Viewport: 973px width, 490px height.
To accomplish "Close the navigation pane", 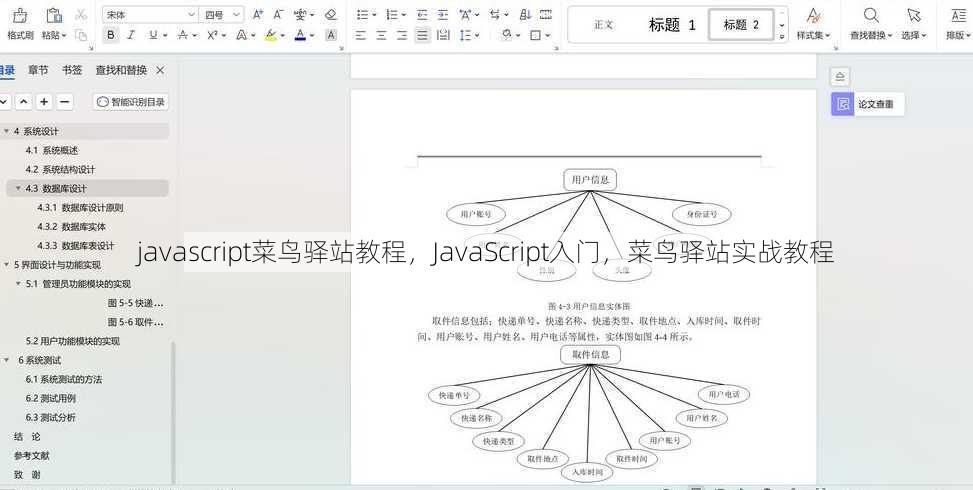I will [160, 71].
